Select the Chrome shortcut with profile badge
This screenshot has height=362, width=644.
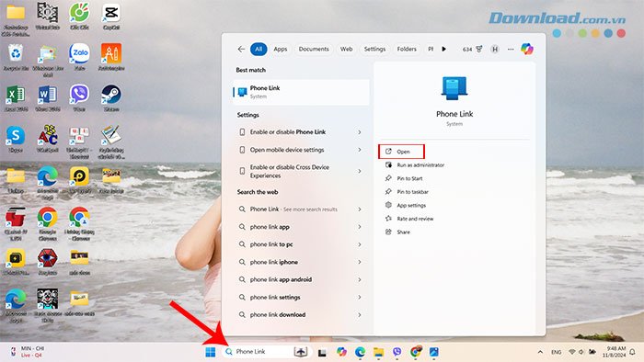(x=79, y=223)
